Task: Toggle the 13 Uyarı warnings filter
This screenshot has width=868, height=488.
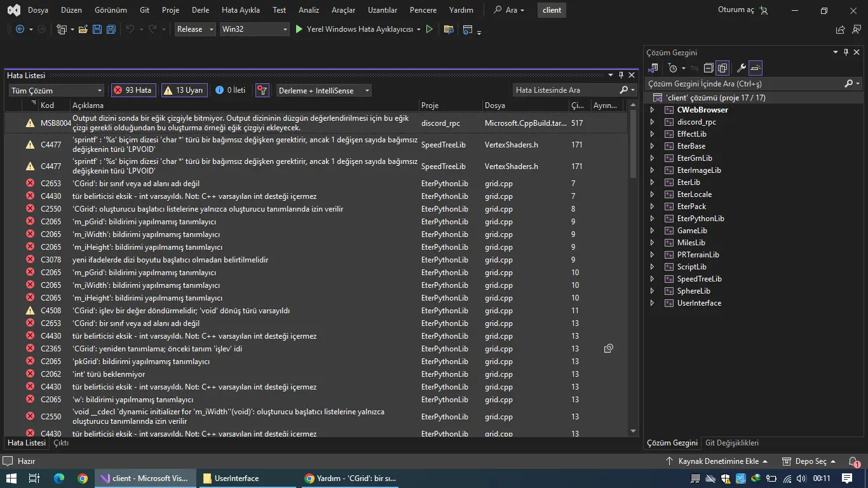Action: coord(184,90)
